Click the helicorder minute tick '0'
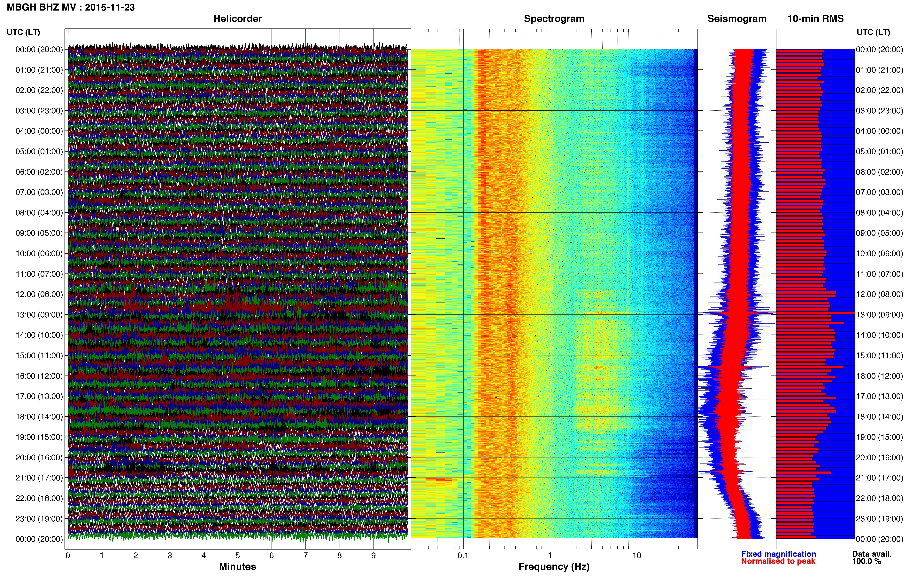Viewport: 924px width, 578px height. pyautogui.click(x=68, y=556)
